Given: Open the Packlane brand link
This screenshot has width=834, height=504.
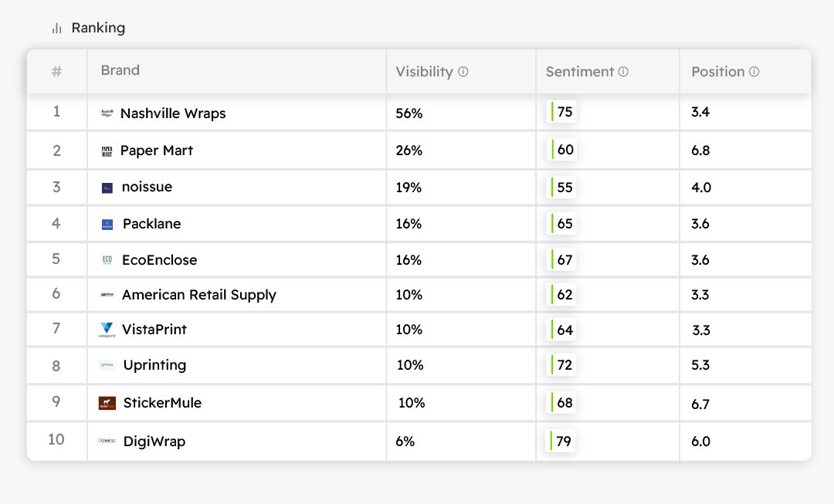Looking at the screenshot, I should (151, 224).
